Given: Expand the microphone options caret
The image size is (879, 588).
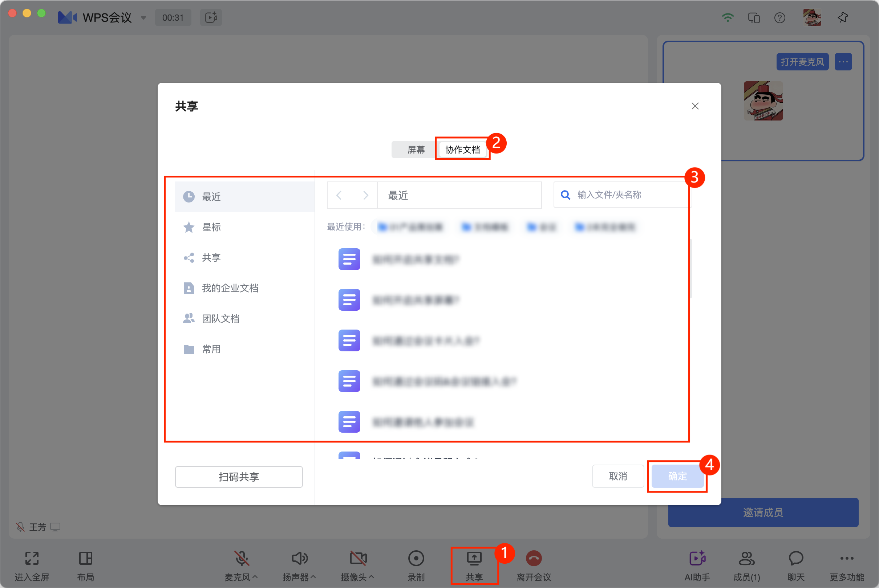Looking at the screenshot, I should pos(255,577).
